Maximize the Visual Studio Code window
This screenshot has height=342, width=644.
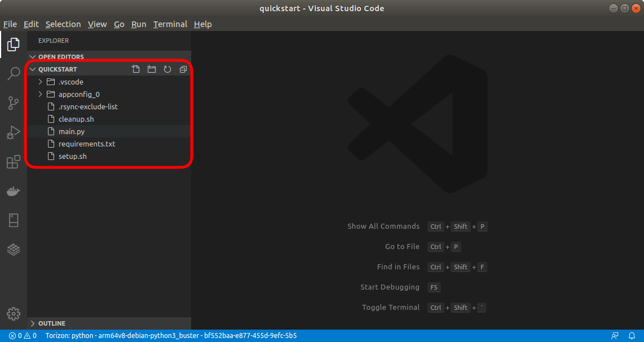pos(624,8)
